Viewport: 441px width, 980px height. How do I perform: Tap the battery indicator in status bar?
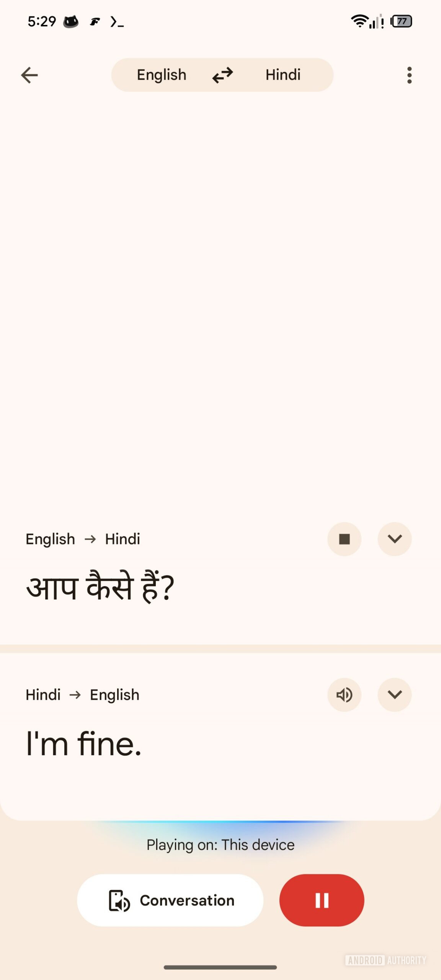pyautogui.click(x=401, y=22)
